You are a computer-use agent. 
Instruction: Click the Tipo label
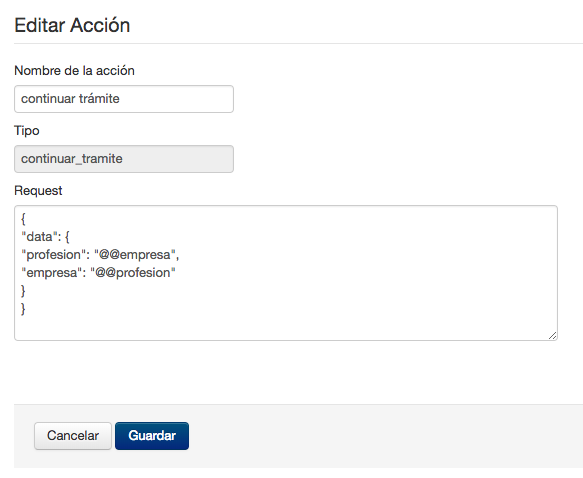pyautogui.click(x=27, y=131)
